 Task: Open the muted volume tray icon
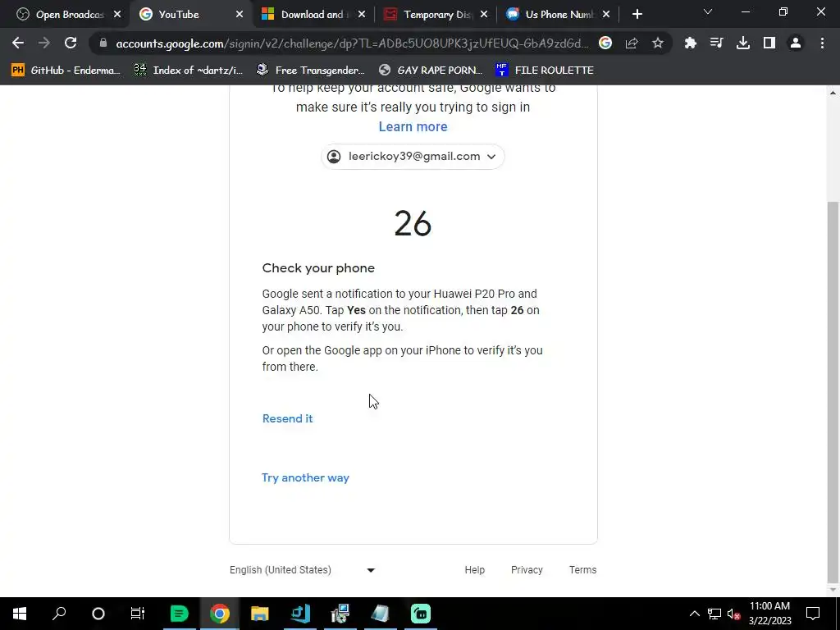pyautogui.click(x=733, y=614)
